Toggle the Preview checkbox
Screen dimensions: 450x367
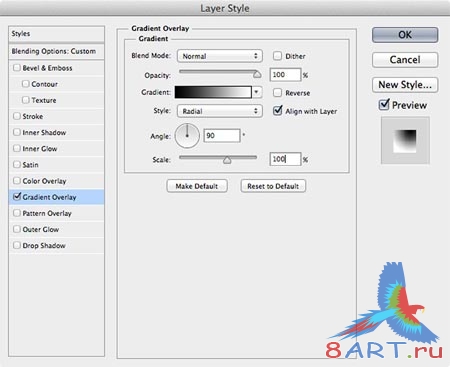[384, 105]
